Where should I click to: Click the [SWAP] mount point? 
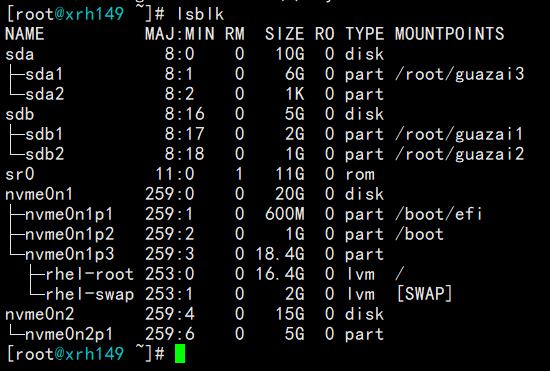pyautogui.click(x=425, y=294)
